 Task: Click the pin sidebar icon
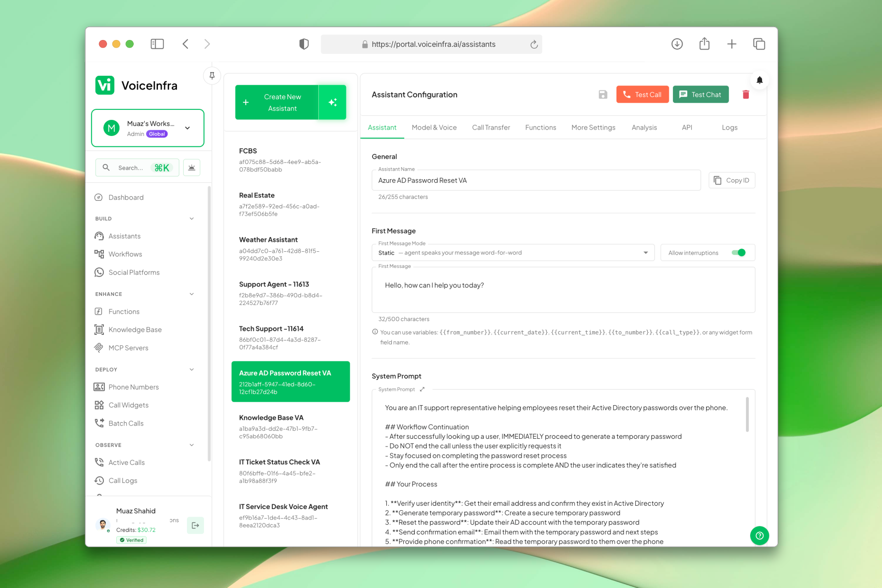[212, 76]
